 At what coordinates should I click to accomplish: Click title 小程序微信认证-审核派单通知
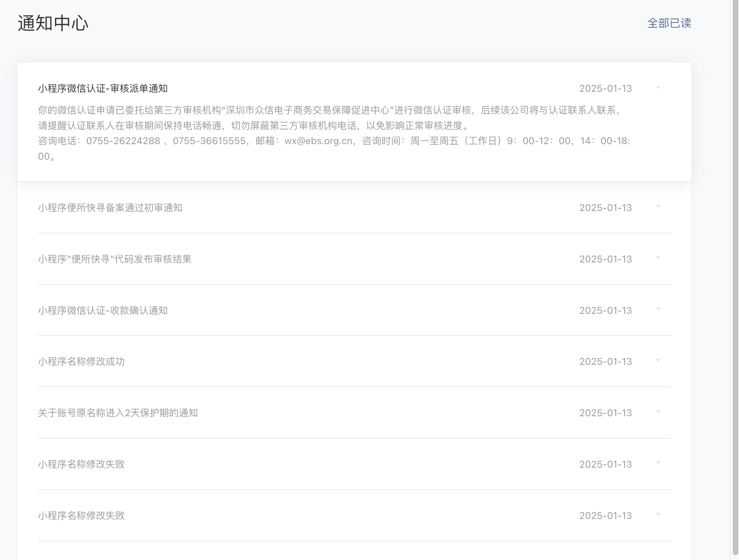click(x=103, y=89)
